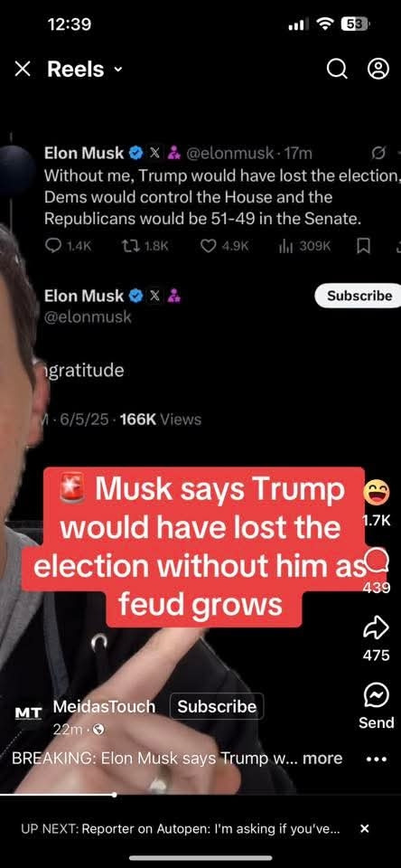Image resolution: width=401 pixels, height=868 pixels.
Task: Send reel via the Messenger icon
Action: click(x=376, y=694)
